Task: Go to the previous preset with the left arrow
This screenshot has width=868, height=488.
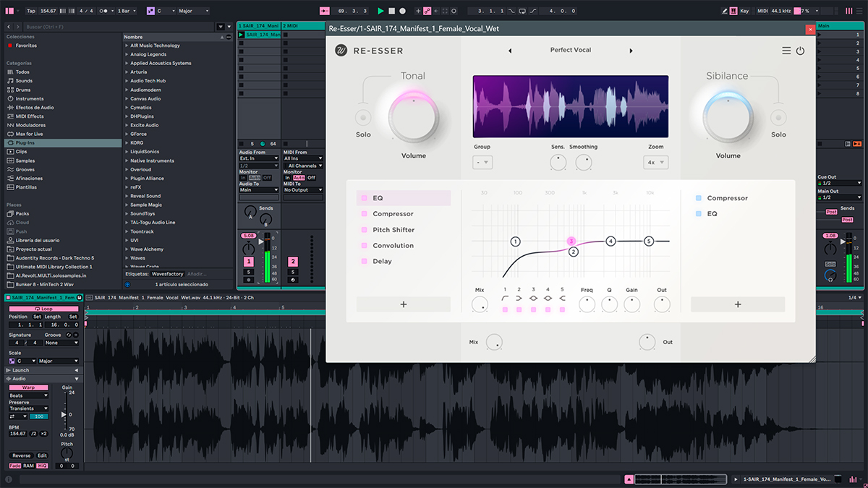Action: click(x=509, y=51)
